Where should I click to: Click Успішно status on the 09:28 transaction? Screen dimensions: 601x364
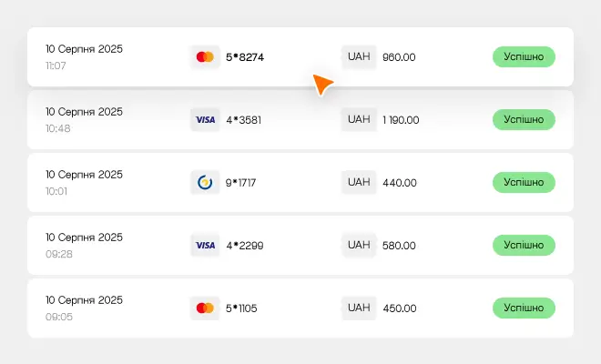[524, 245]
